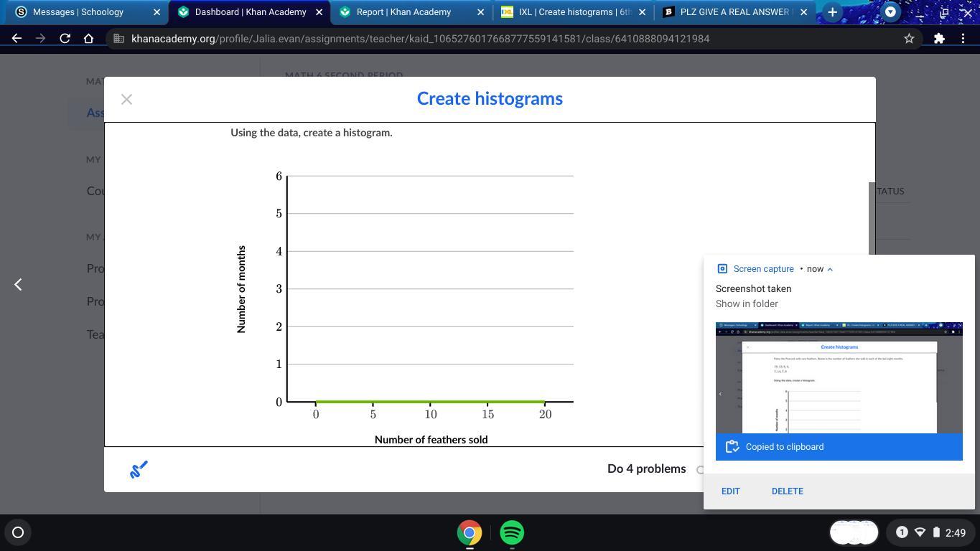The height and width of the screenshot is (551, 980).
Task: Switch to the Messages | Schoology tab
Action: [78, 12]
